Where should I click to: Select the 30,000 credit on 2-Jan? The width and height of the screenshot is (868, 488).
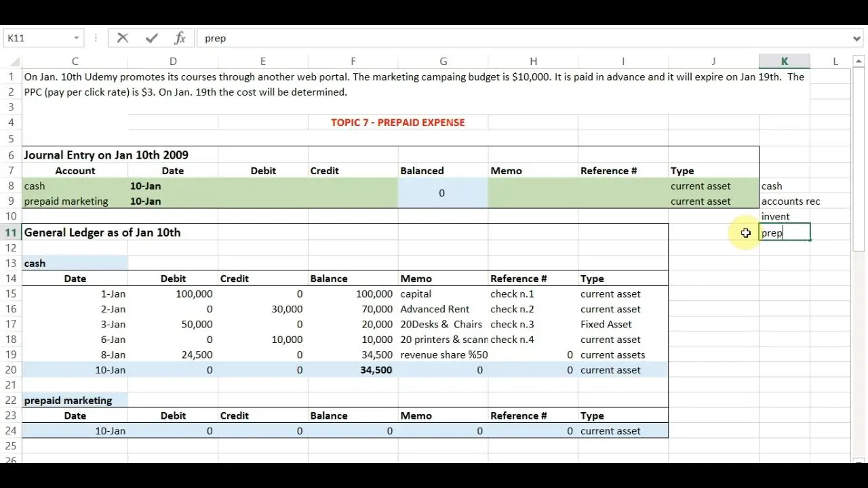(263, 309)
